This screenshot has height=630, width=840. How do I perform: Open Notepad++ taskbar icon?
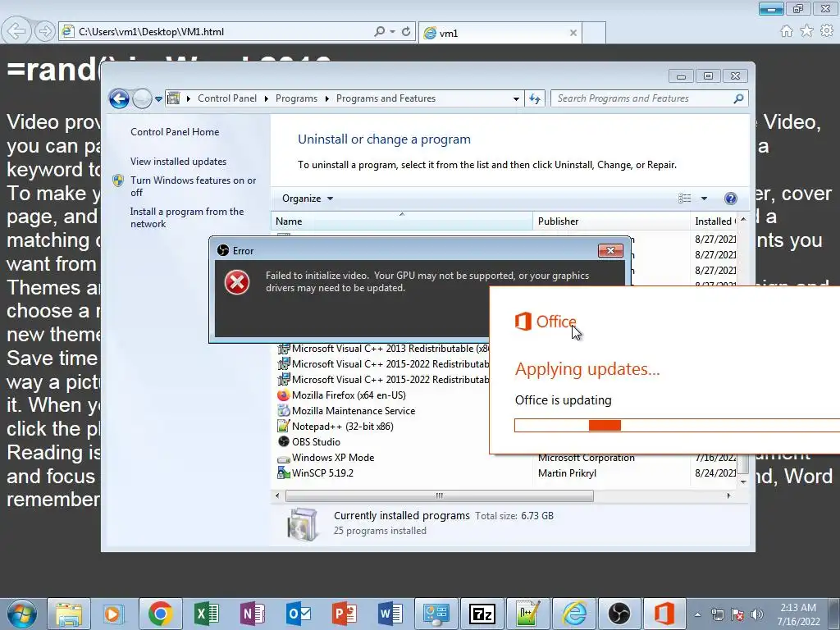point(528,614)
